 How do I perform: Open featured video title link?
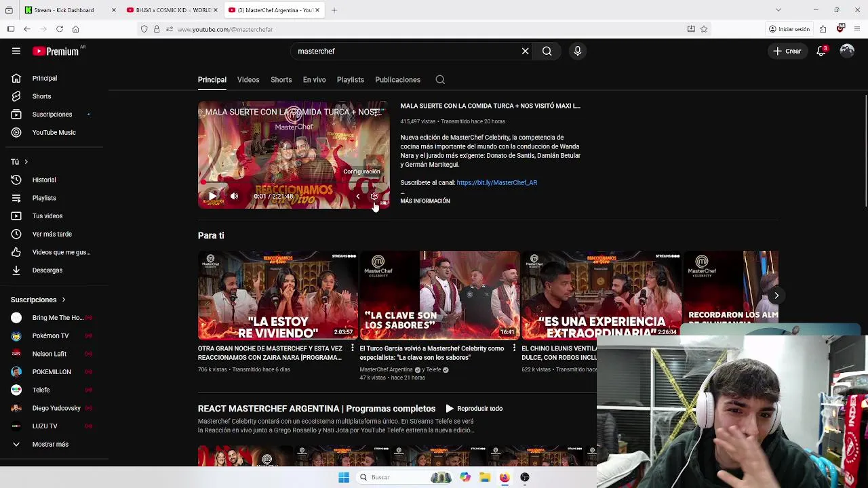[490, 106]
